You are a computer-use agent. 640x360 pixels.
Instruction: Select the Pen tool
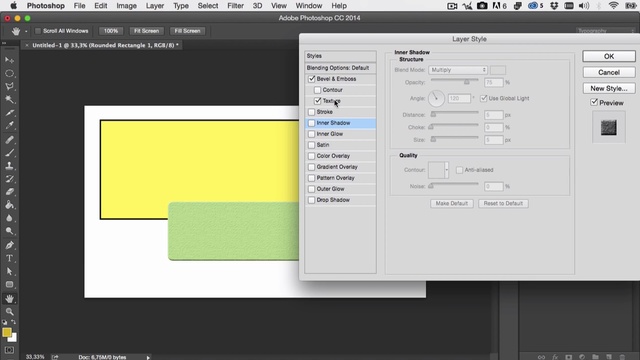point(9,245)
